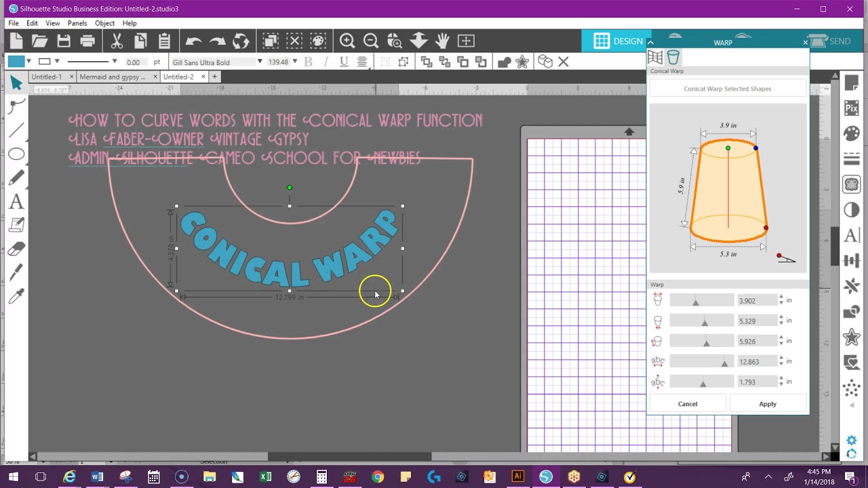The width and height of the screenshot is (868, 488).
Task: Select the Knife tool
Action: [17, 272]
